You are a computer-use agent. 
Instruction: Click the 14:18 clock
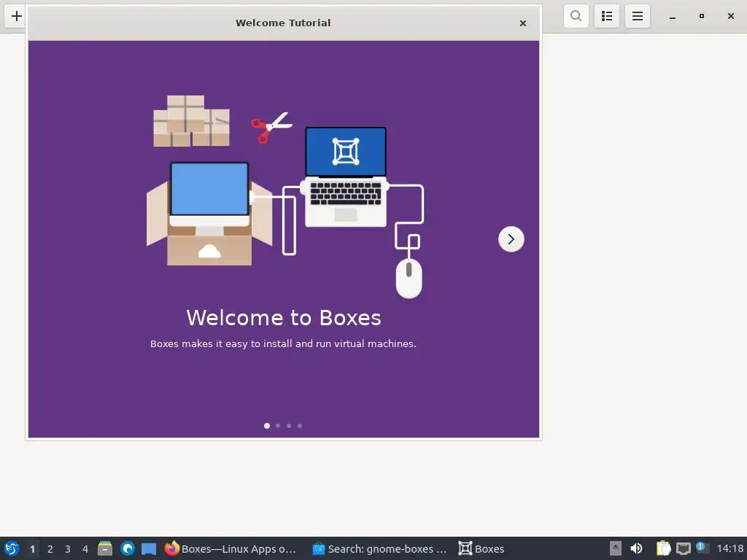pyautogui.click(x=729, y=548)
